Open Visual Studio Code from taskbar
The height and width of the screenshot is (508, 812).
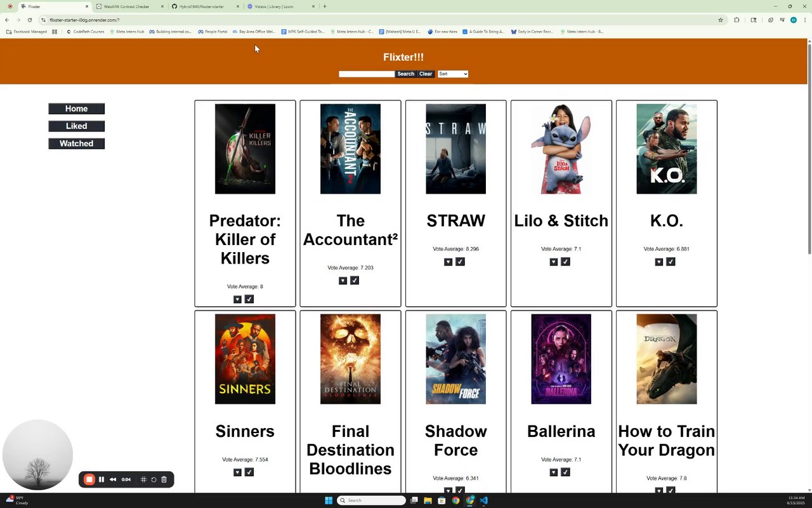(483, 500)
